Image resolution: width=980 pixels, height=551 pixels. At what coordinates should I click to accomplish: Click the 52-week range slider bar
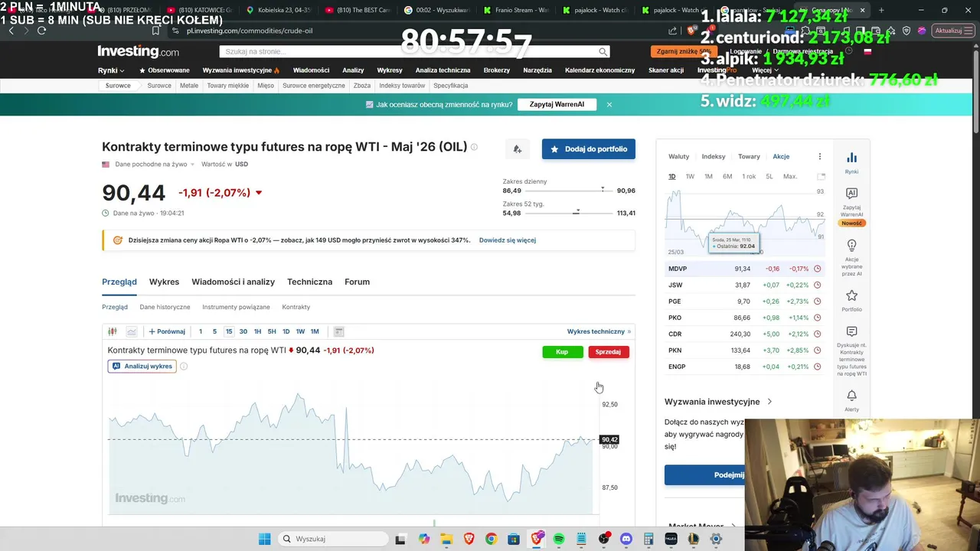(569, 214)
